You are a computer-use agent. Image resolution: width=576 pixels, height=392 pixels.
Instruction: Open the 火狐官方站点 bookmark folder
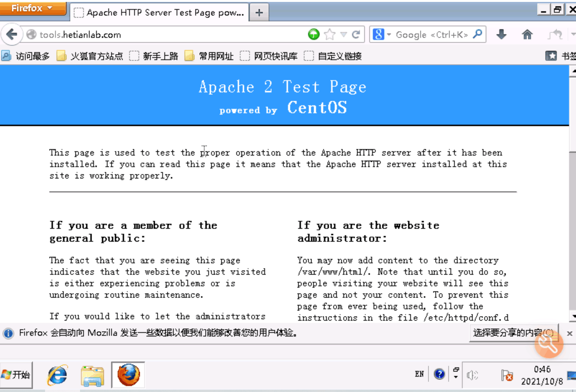pyautogui.click(x=90, y=56)
